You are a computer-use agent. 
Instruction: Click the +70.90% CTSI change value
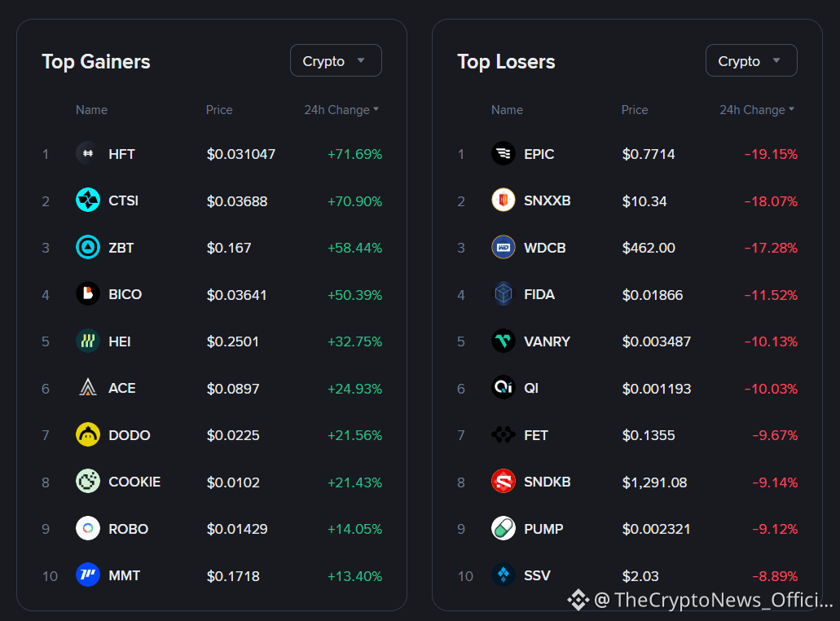point(354,201)
